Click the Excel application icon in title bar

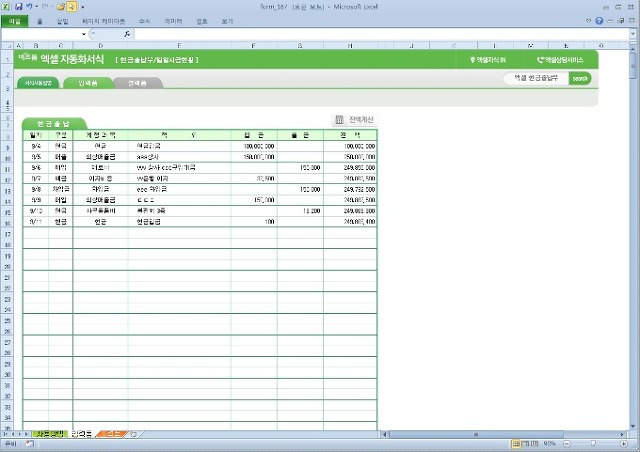click(7, 7)
